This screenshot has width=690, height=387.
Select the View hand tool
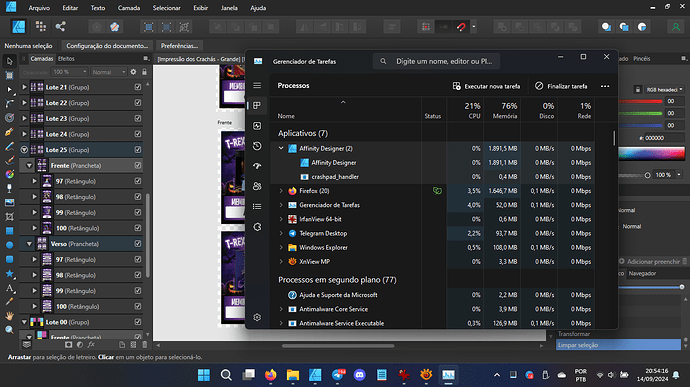[x=9, y=316]
